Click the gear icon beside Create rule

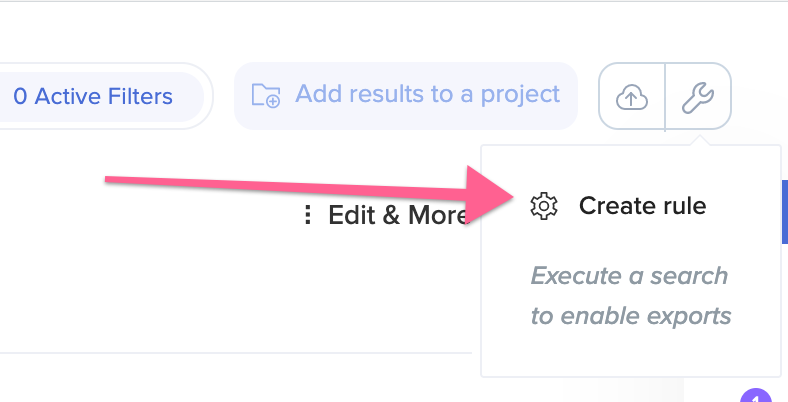(544, 206)
